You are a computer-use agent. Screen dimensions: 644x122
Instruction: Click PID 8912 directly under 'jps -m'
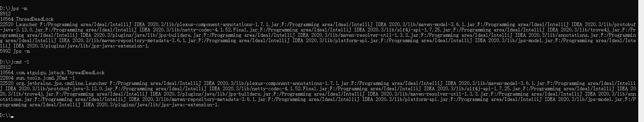[x=5, y=14]
